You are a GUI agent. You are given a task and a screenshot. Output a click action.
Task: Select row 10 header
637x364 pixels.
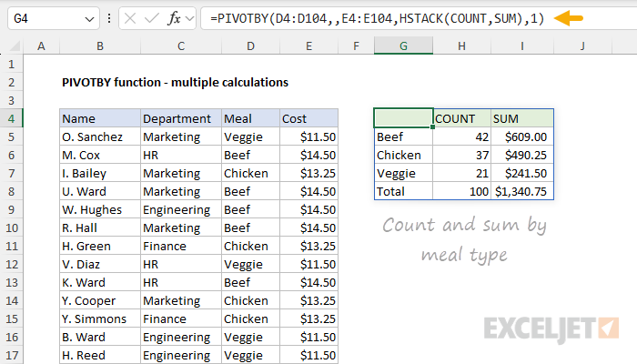[x=11, y=227]
